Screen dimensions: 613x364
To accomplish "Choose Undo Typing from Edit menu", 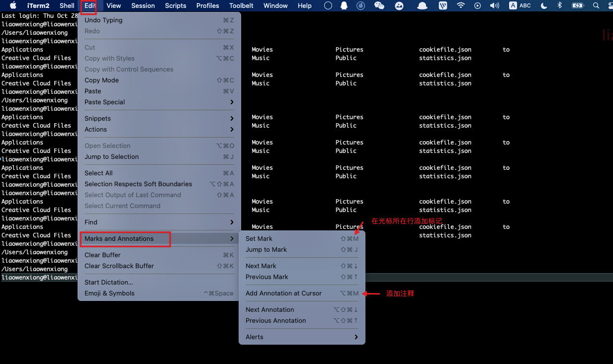I will [x=159, y=20].
